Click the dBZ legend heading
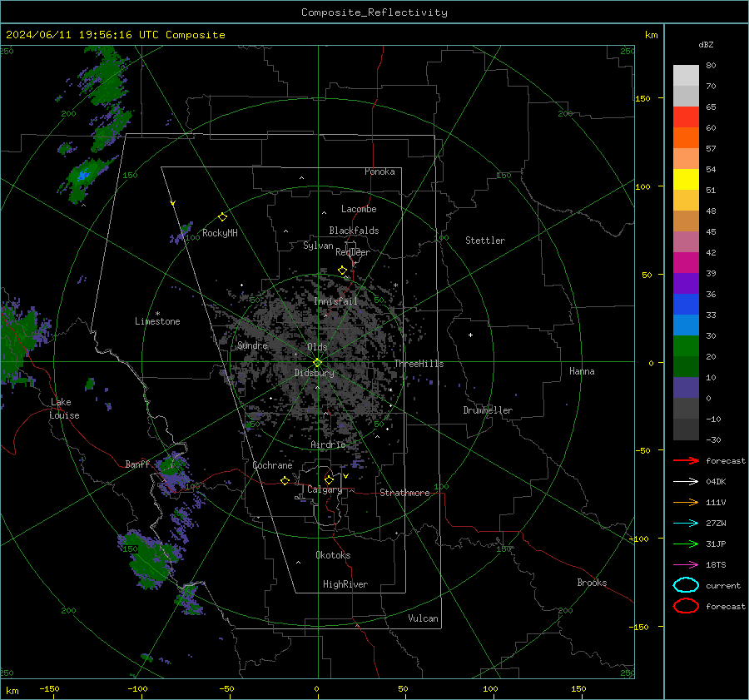The image size is (749, 700). [706, 44]
